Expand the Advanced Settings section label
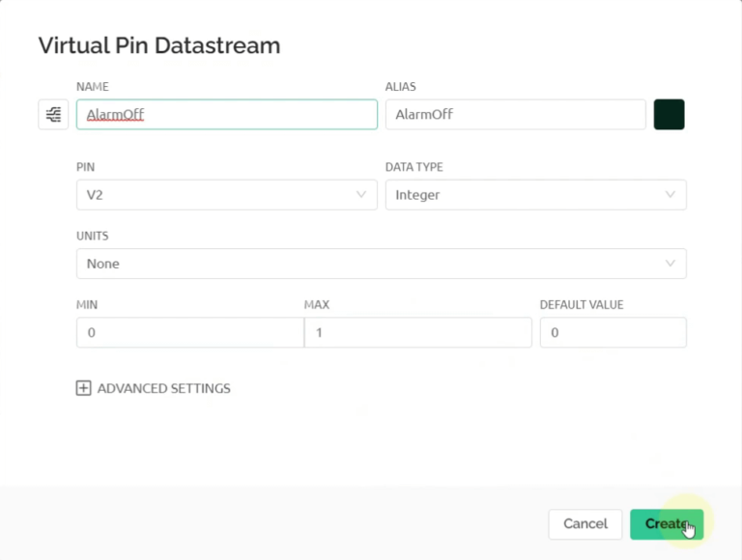The height and width of the screenshot is (560, 742). [164, 388]
